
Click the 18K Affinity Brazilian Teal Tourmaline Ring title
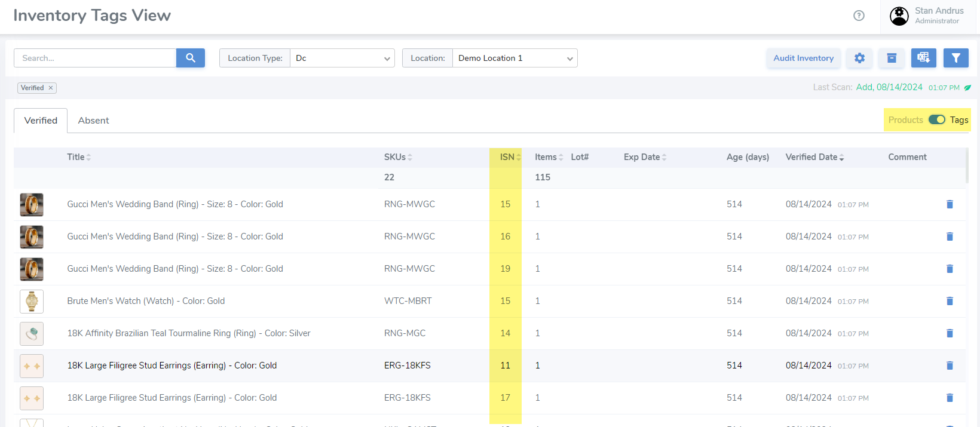pos(189,333)
